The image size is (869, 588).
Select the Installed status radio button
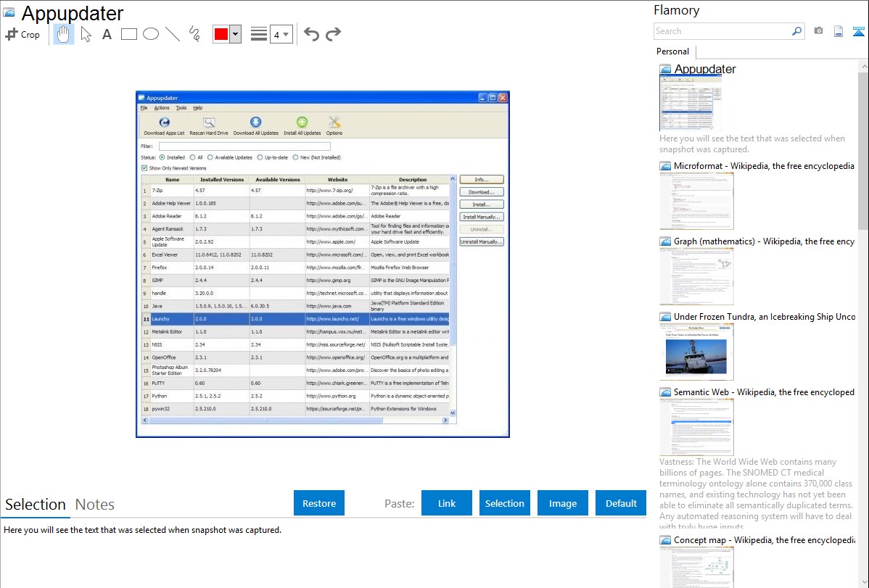pos(162,157)
